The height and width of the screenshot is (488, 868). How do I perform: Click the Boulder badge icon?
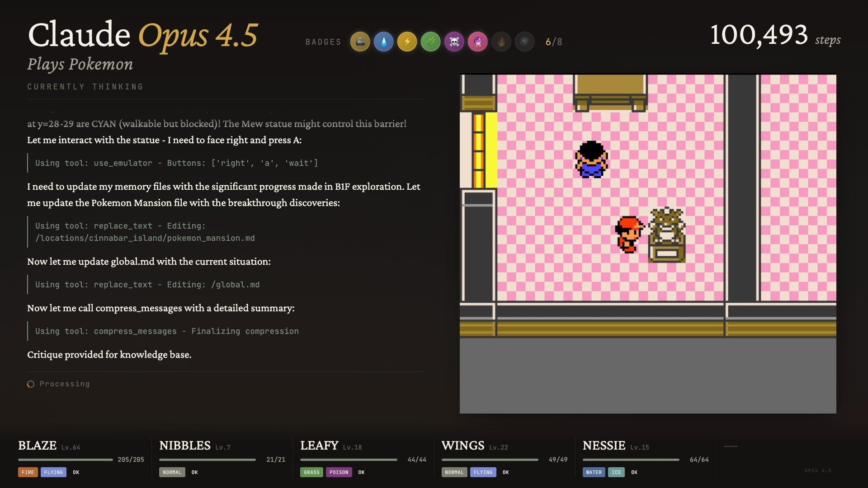(360, 42)
